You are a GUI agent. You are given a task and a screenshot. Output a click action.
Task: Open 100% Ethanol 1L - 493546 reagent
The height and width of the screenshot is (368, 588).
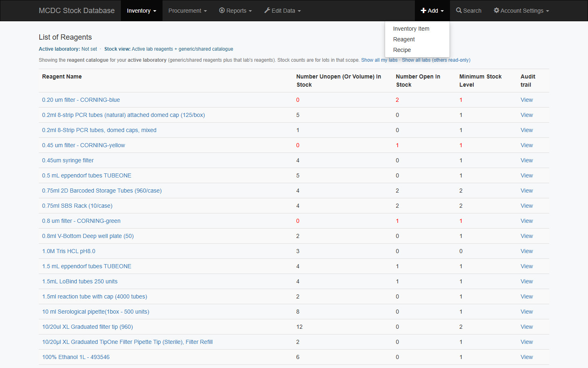click(76, 357)
